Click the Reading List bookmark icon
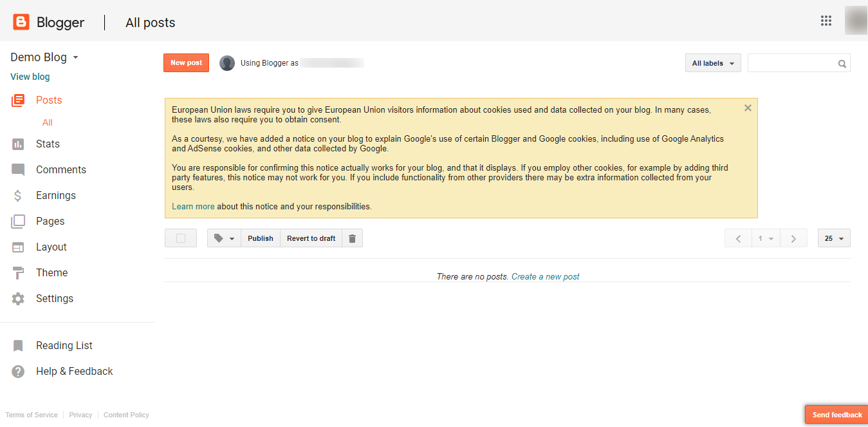 (x=18, y=346)
